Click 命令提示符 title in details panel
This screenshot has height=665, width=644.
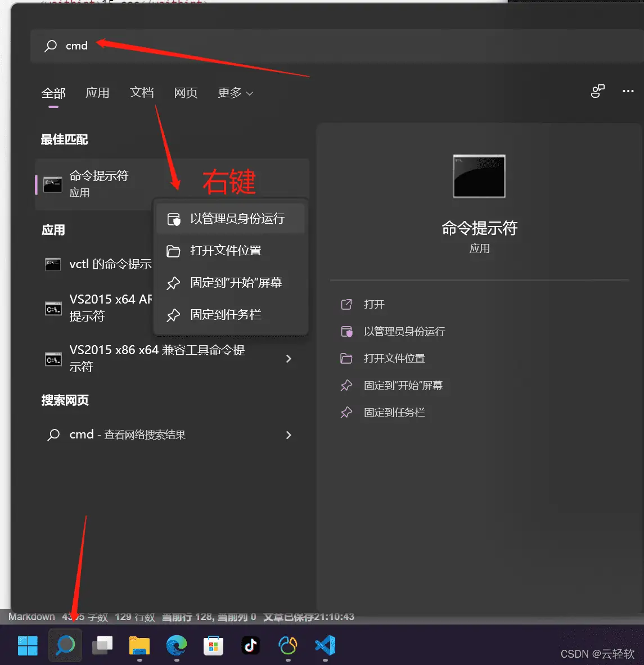pyautogui.click(x=479, y=228)
